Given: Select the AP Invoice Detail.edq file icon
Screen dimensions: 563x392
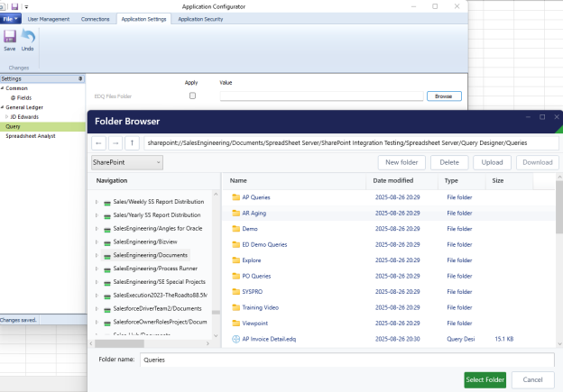Looking at the screenshot, I should (x=235, y=339).
